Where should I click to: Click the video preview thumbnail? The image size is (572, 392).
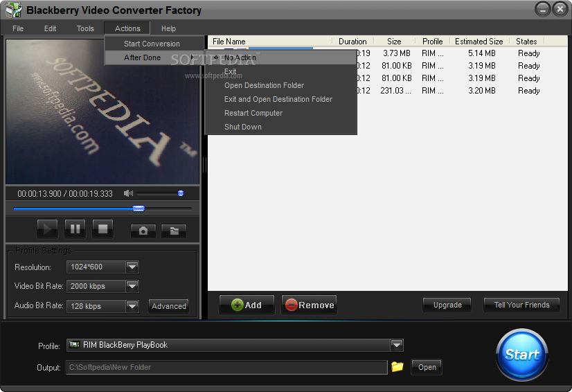coord(102,112)
